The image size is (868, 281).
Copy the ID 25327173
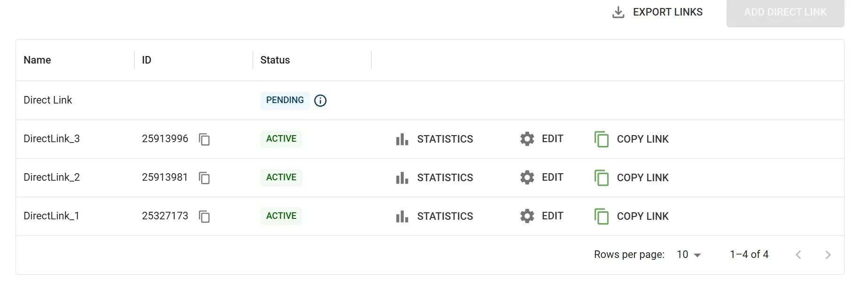pyautogui.click(x=204, y=217)
